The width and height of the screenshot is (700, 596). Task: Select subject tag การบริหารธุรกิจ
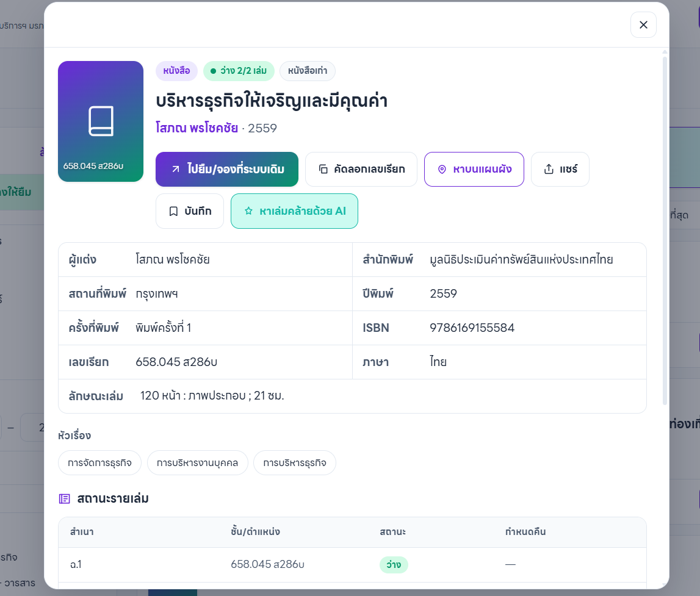click(x=295, y=462)
